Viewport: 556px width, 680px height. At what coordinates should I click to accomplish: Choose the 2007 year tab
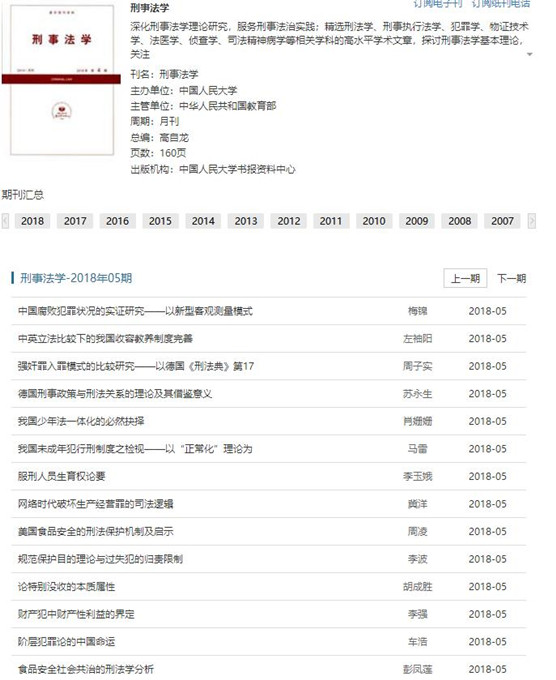(502, 221)
